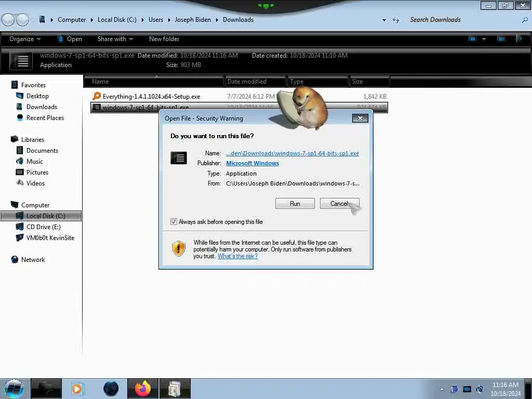Open the address bar history dropdown

tap(384, 20)
